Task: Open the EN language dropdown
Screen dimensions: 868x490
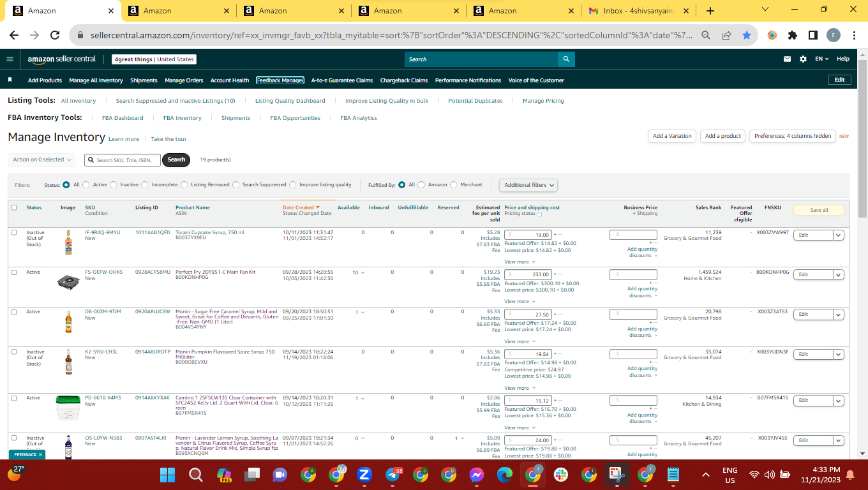Action: pyautogui.click(x=821, y=59)
